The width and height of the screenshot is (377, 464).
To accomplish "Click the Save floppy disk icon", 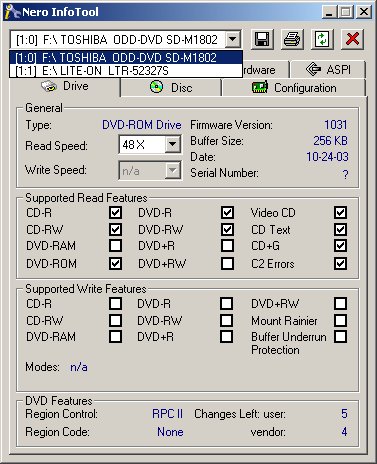I will click(x=262, y=40).
